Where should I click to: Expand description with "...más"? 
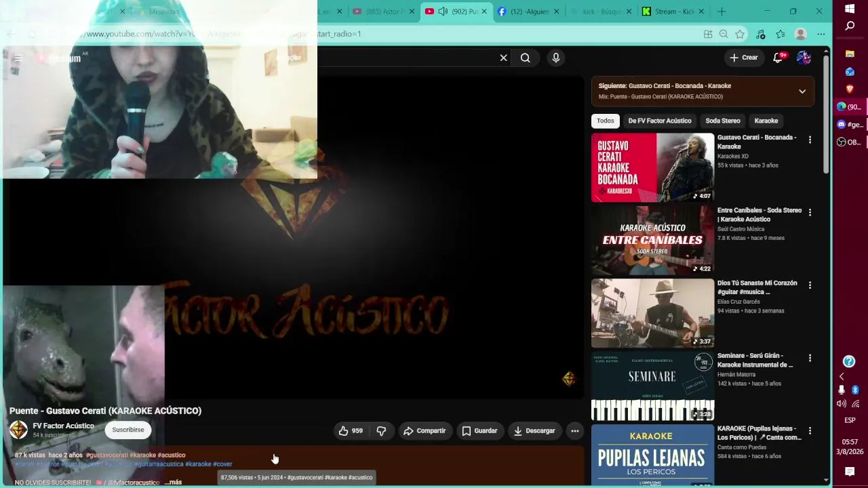coord(173,483)
